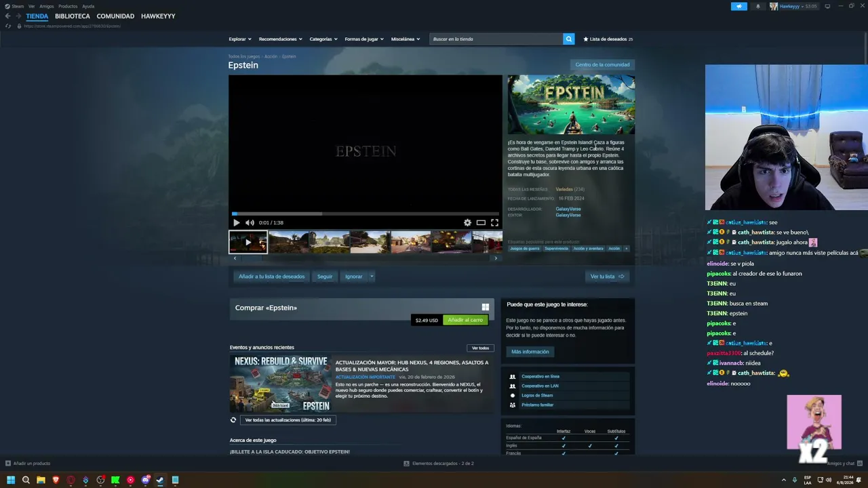Open the Categorías dropdown
This screenshot has width=868, height=488.
323,39
